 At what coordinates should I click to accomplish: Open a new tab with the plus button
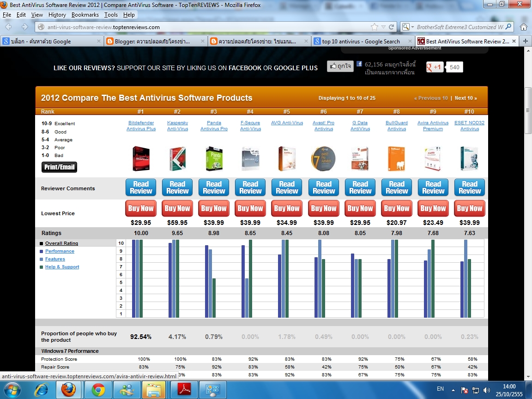point(525,41)
